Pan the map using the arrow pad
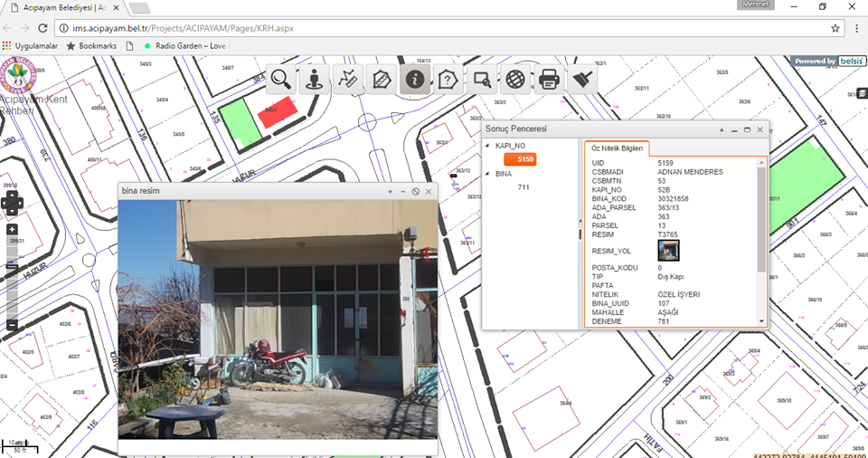 tap(12, 204)
